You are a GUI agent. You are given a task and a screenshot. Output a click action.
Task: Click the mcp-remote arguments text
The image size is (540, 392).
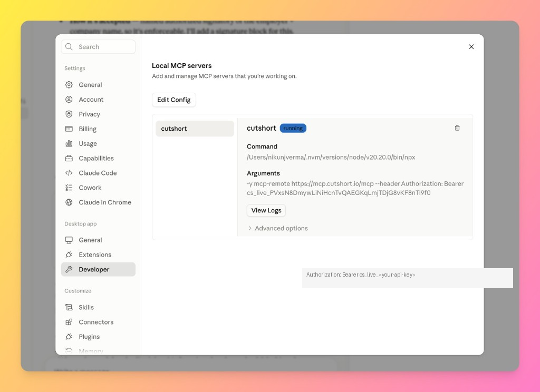[355, 188]
